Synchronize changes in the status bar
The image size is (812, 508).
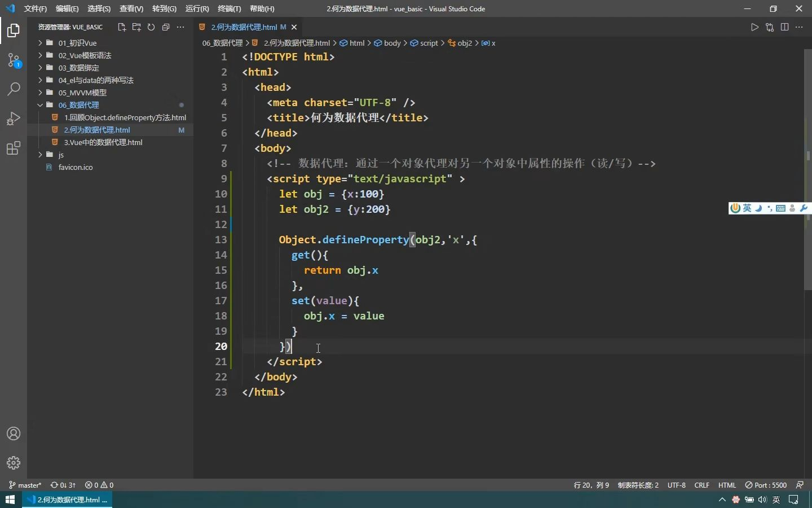click(x=63, y=485)
